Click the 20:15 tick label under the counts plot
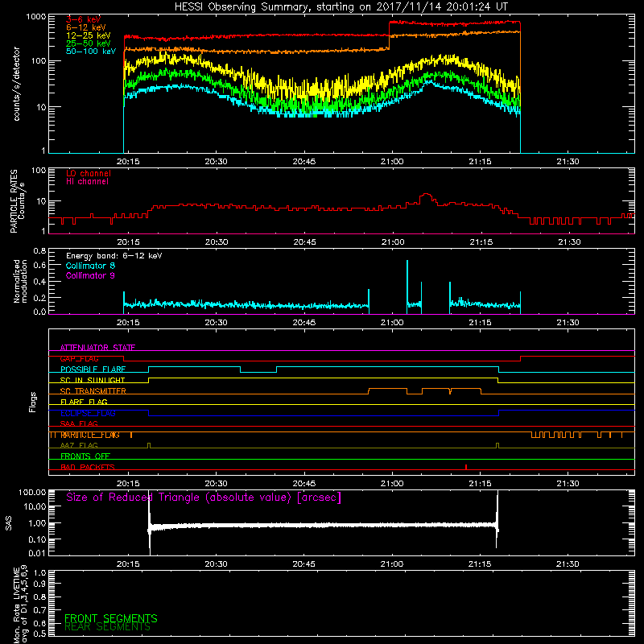644x644 pixels. (128, 162)
